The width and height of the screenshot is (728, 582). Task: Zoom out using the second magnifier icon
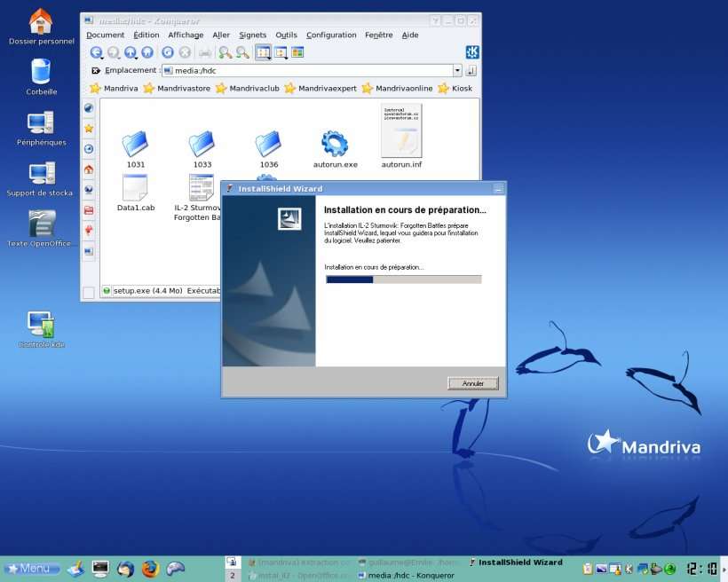(242, 52)
